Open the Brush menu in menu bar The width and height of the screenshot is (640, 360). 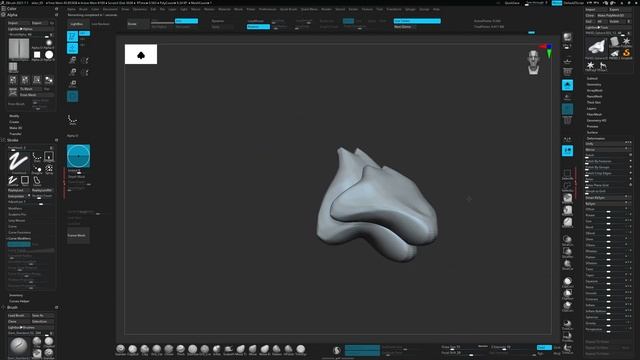click(x=83, y=9)
